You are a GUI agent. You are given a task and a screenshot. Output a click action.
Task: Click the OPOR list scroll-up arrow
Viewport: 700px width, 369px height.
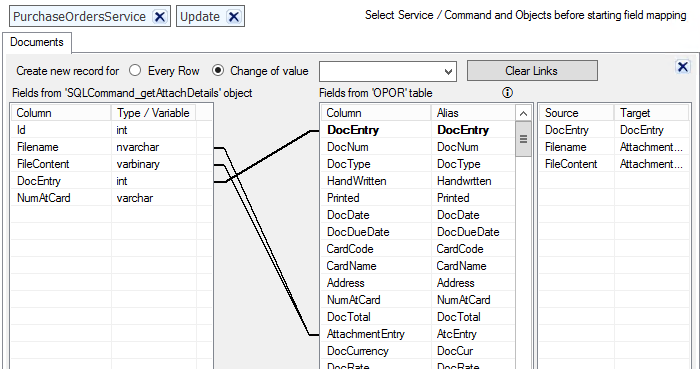point(523,113)
